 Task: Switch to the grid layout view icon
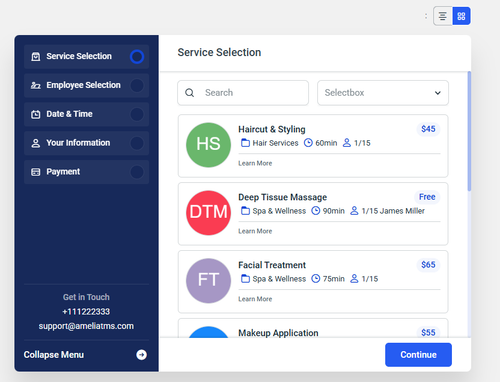point(461,16)
